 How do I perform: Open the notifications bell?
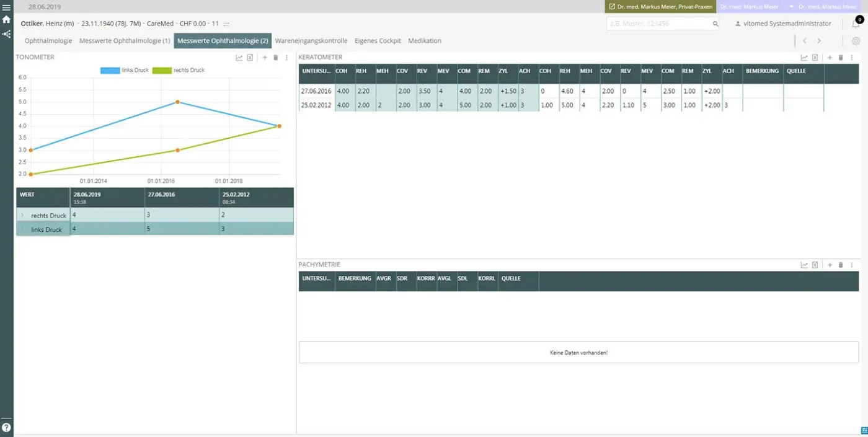[x=856, y=24]
